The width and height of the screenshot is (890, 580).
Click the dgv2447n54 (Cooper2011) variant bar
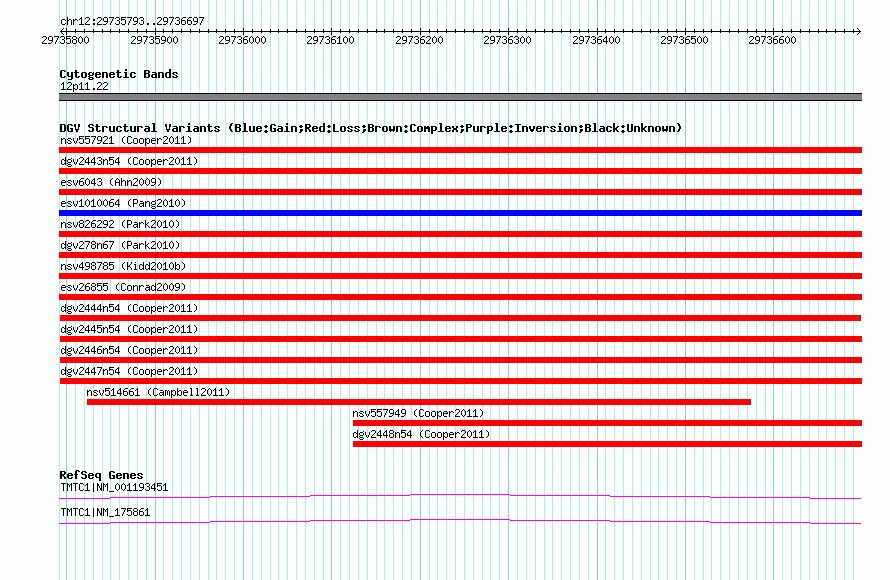[x=460, y=381]
